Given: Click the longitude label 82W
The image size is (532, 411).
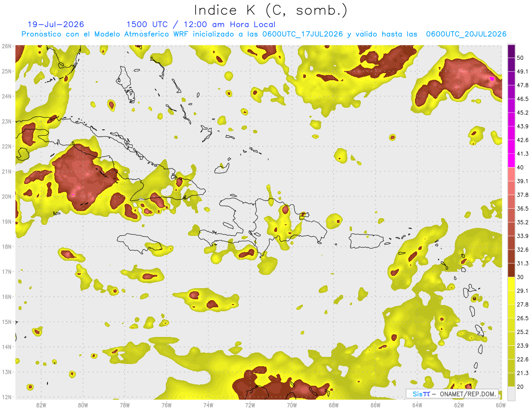Looking at the screenshot, I should 41,405.
